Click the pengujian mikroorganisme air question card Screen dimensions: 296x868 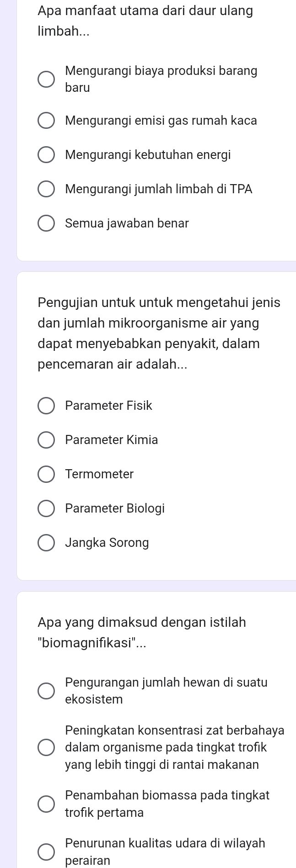(x=156, y=333)
